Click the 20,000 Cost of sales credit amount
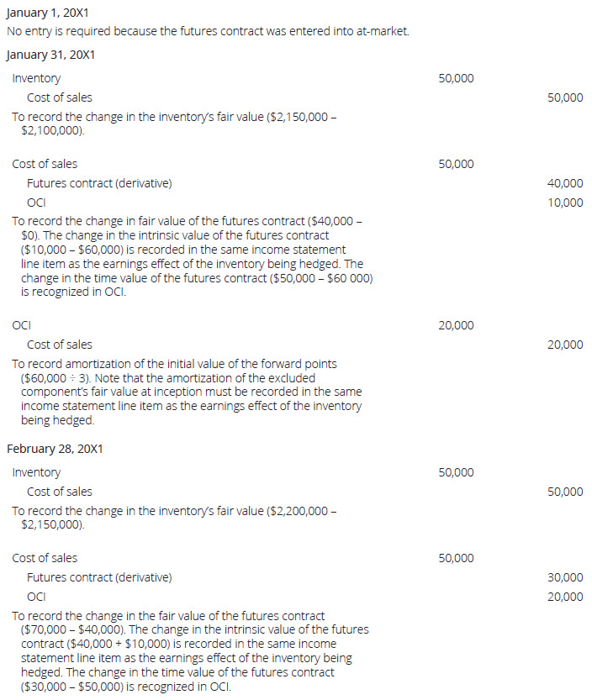The height and width of the screenshot is (700, 592). (x=564, y=345)
